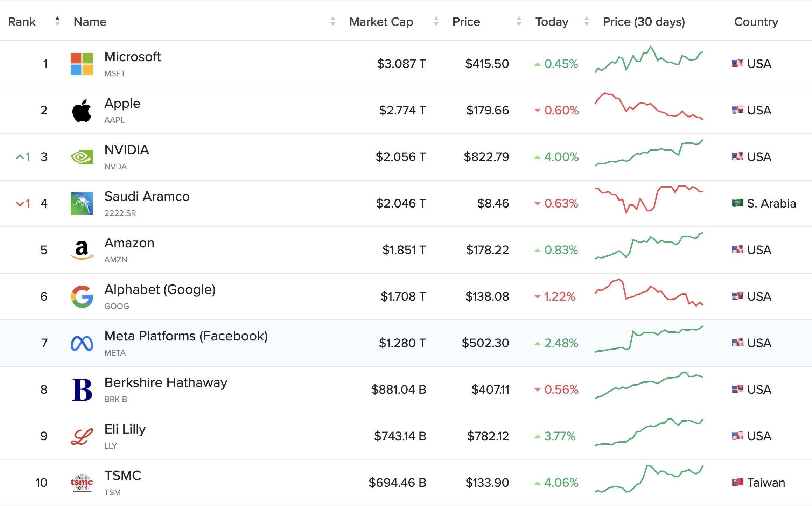Screen dimensions: 812x506
Task: Select the Price column header
Action: pos(466,21)
